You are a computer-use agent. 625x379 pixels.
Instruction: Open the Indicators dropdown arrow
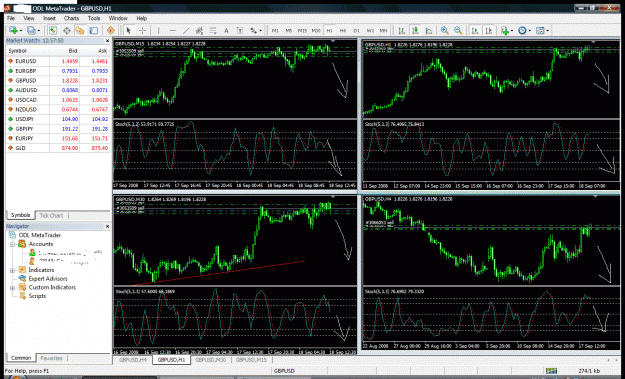(x=512, y=31)
